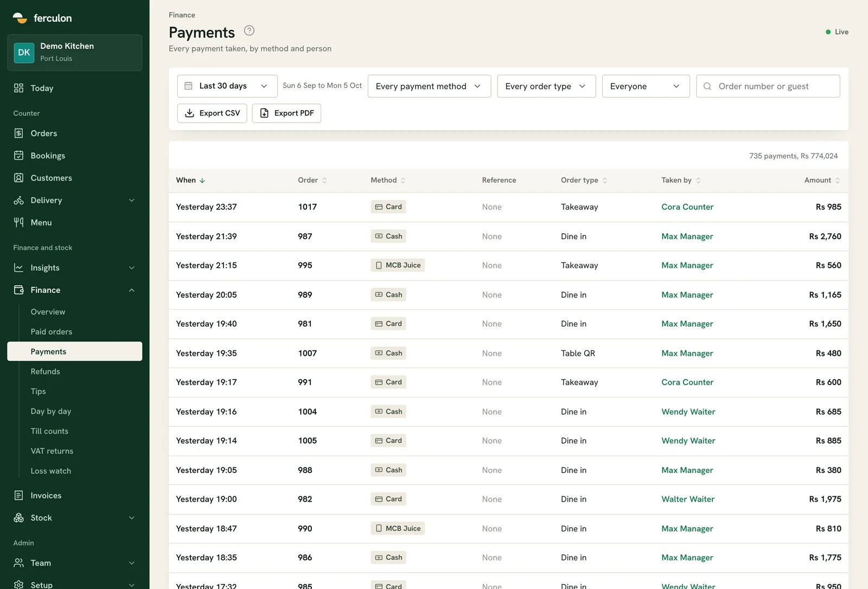The height and width of the screenshot is (589, 868).
Task: Click the ferculon logo icon
Action: click(x=20, y=18)
